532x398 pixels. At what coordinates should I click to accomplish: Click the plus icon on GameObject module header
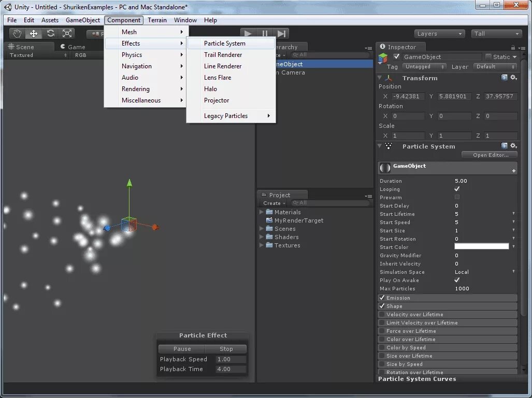[x=514, y=171]
